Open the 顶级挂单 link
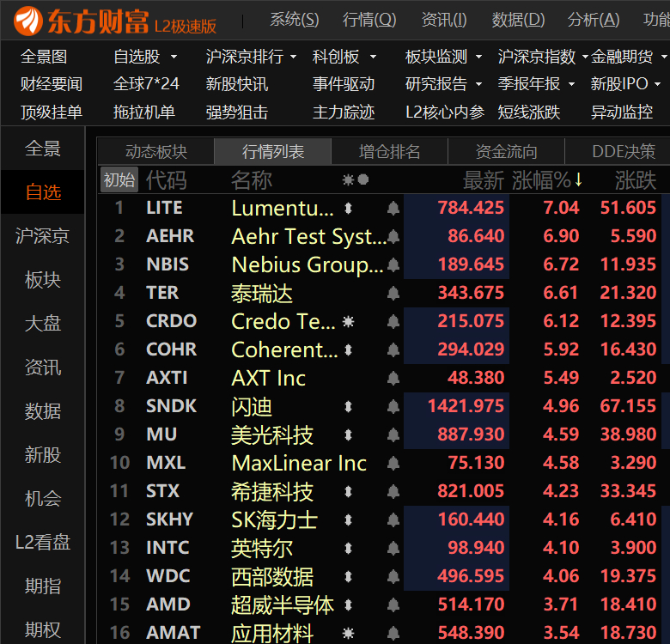 pos(52,112)
